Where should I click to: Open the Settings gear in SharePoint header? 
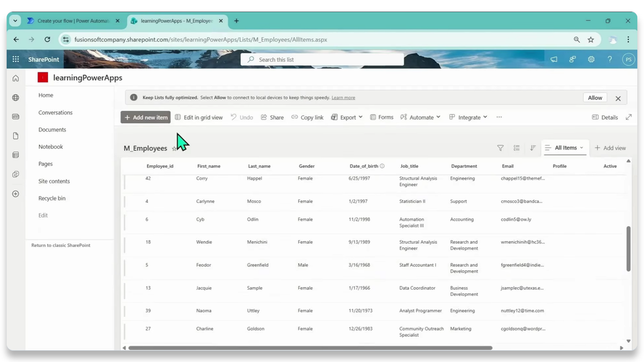click(591, 59)
